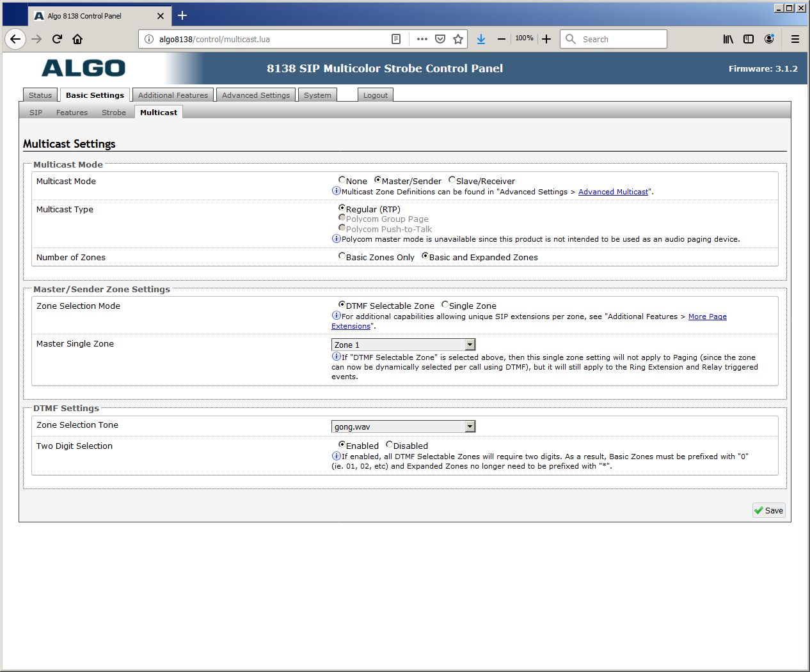Open the Strobe sub-tab
Image resolution: width=810 pixels, height=672 pixels.
(x=114, y=113)
